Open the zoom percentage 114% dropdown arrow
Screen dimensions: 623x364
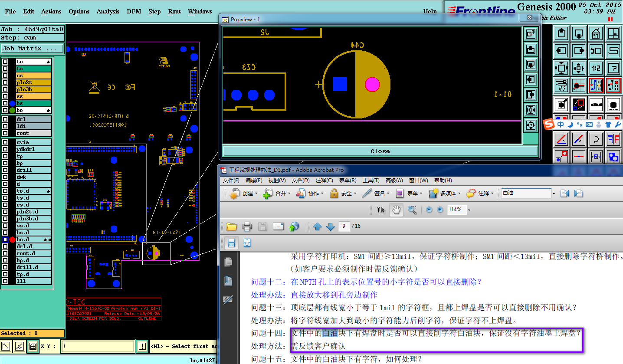click(469, 210)
